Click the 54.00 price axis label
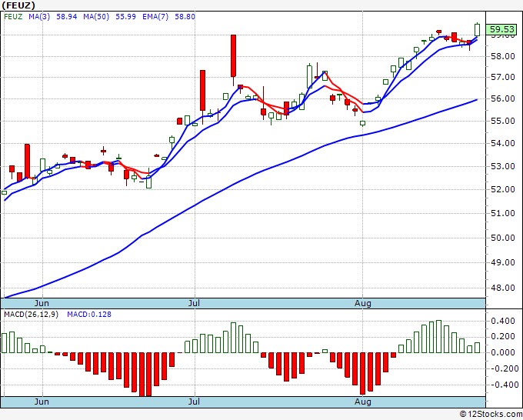523x420 pixels. 503,143
